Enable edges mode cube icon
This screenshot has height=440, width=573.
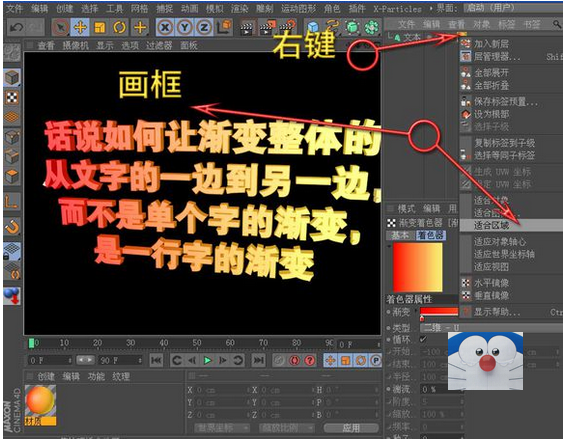point(12,157)
